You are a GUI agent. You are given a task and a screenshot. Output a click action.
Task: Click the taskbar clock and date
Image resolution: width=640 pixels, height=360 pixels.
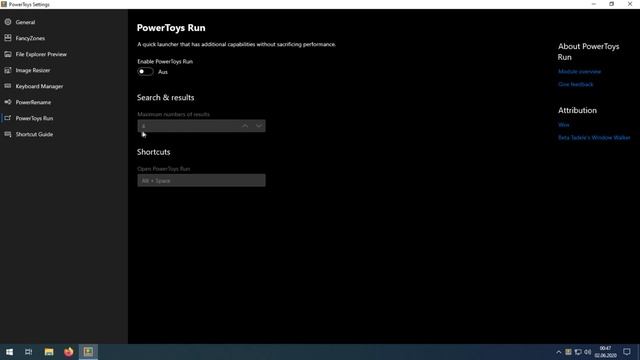605,352
